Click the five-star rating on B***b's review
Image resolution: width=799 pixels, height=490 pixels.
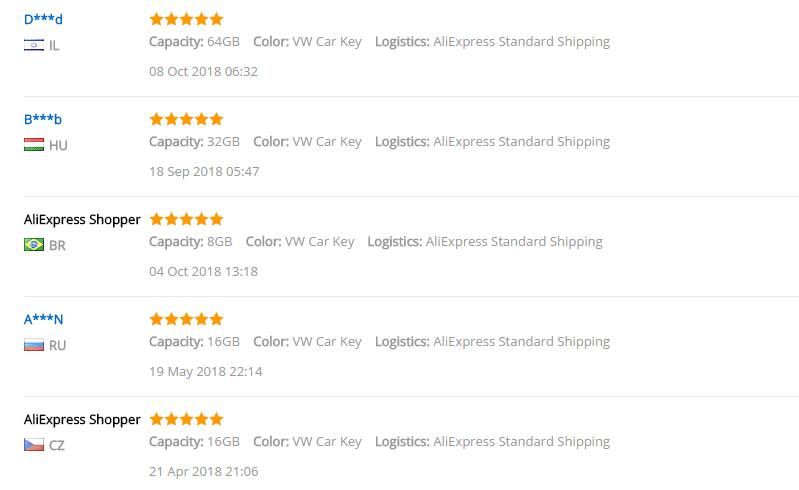(187, 119)
